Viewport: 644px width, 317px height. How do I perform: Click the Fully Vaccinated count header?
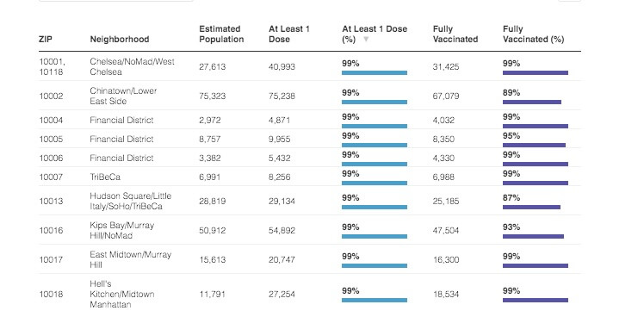pyautogui.click(x=455, y=34)
